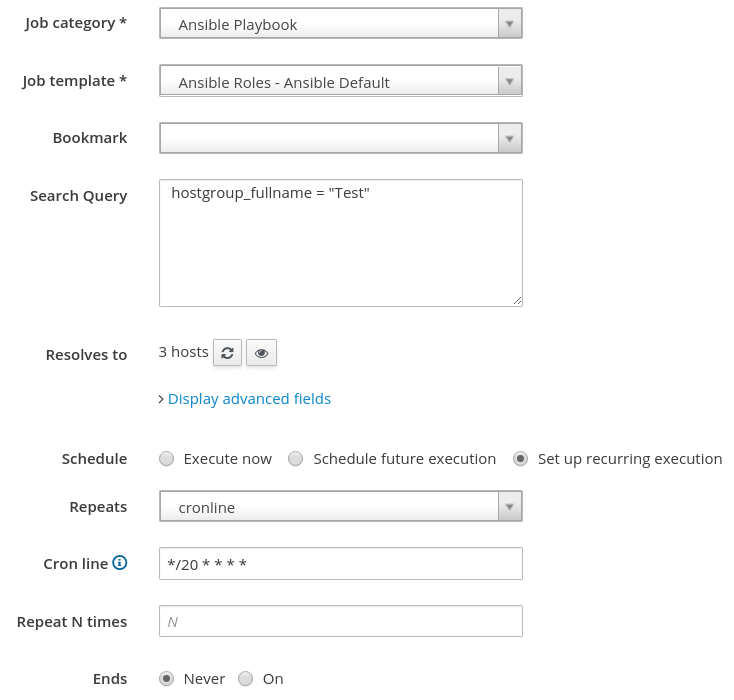Image resolution: width=734 pixels, height=700 pixels.
Task: Click the Repeats dropdown arrow
Action: coord(510,507)
